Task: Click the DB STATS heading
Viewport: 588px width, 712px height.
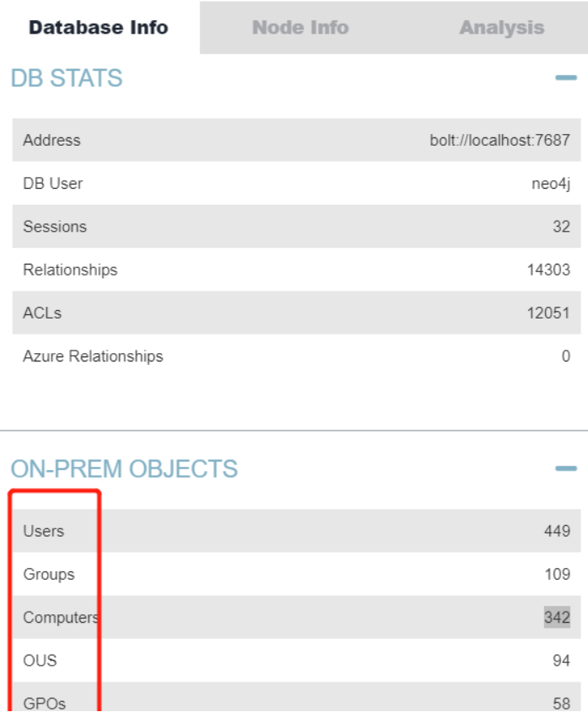Action: (x=67, y=78)
